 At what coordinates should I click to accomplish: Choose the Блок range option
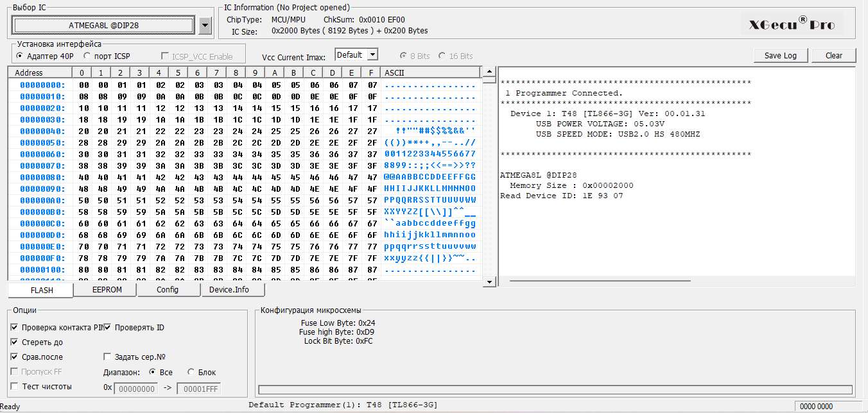tap(202, 372)
